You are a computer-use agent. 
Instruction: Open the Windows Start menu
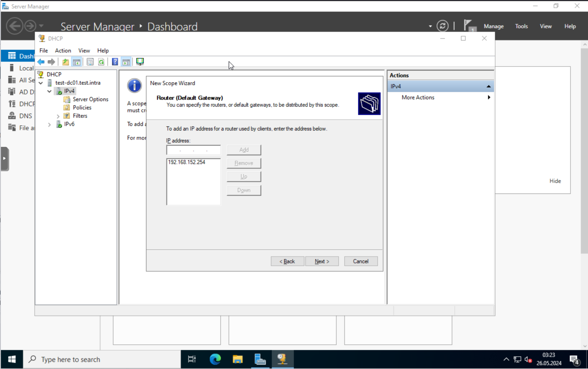click(x=12, y=359)
